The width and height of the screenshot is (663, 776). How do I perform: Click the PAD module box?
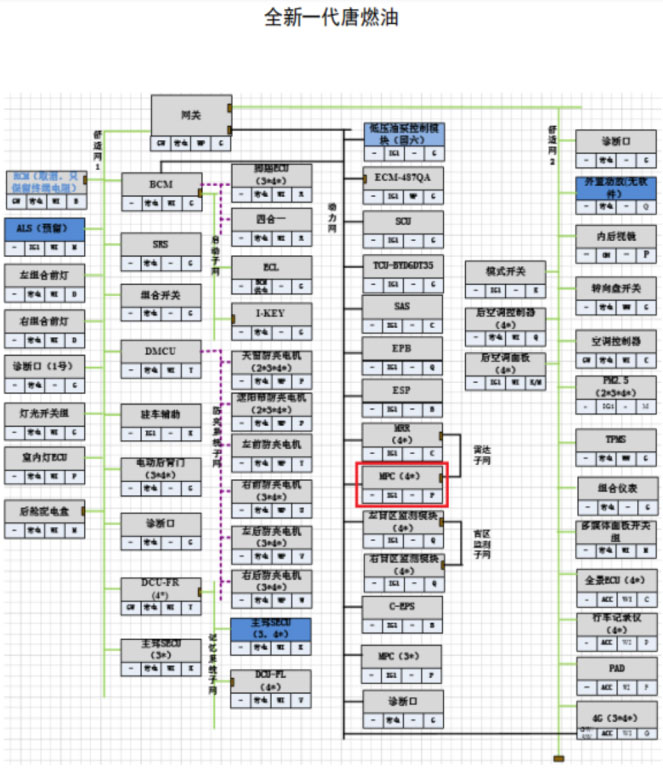pos(617,677)
